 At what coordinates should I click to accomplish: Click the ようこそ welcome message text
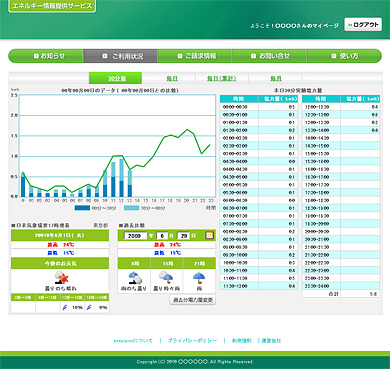(x=294, y=26)
